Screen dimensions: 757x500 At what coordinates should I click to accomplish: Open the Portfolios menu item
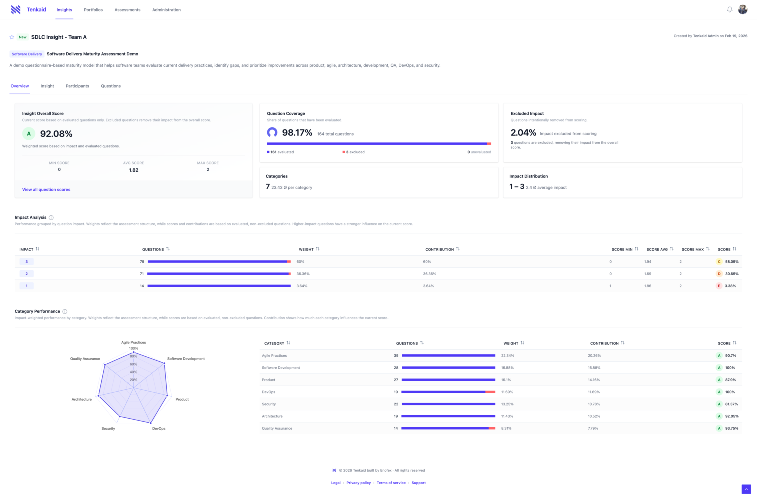pos(93,9)
